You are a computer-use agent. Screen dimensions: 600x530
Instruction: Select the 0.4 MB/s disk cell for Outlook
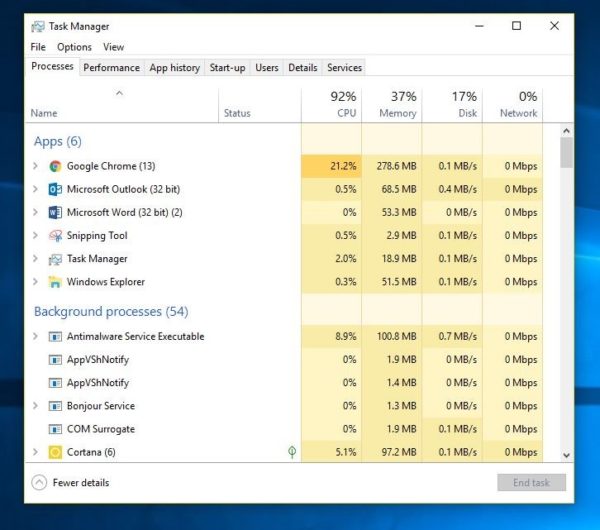coord(452,189)
